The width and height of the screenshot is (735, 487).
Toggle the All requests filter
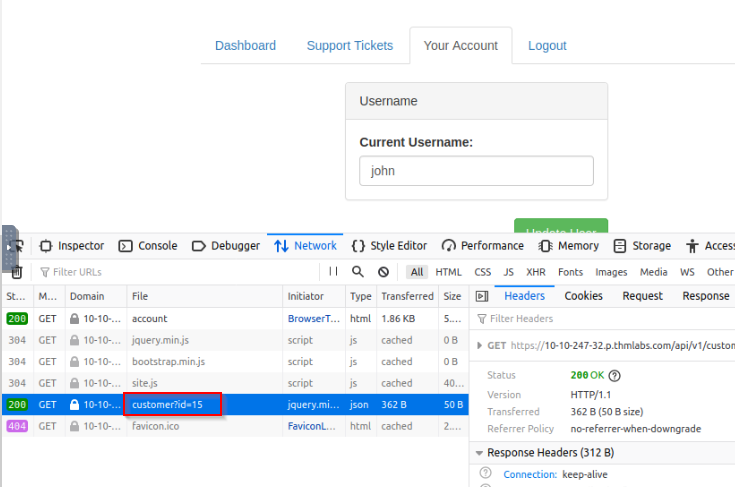coord(417,272)
